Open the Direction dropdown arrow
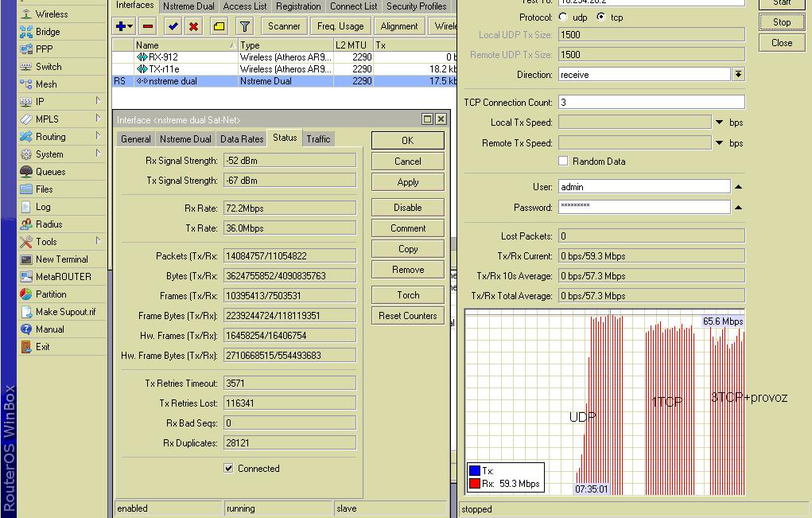The width and height of the screenshot is (812, 518). pyautogui.click(x=739, y=75)
